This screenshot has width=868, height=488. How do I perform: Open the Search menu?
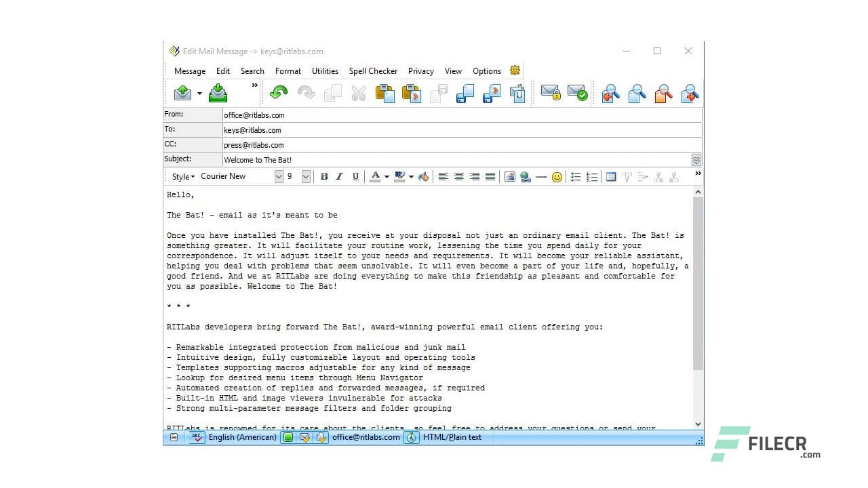(252, 70)
